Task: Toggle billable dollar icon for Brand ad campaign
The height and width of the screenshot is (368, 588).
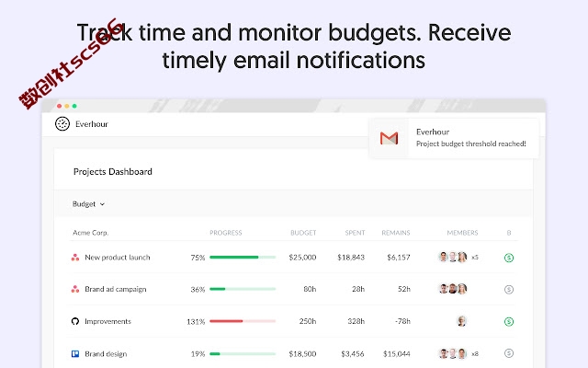Action: point(509,290)
